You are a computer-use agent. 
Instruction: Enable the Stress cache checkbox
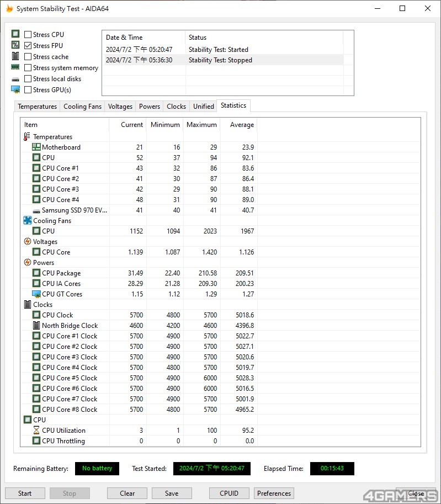[x=28, y=56]
